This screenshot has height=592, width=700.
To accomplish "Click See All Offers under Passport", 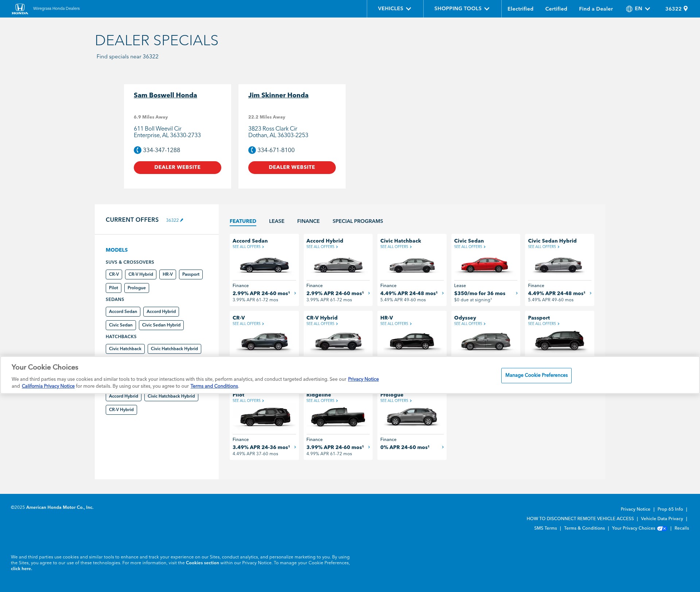I will (544, 324).
